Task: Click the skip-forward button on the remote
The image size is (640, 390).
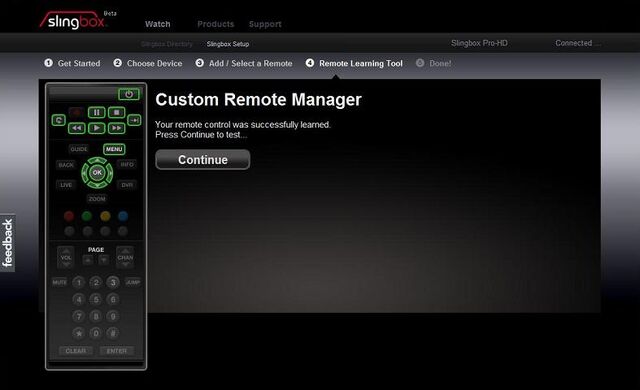Action: [x=134, y=120]
